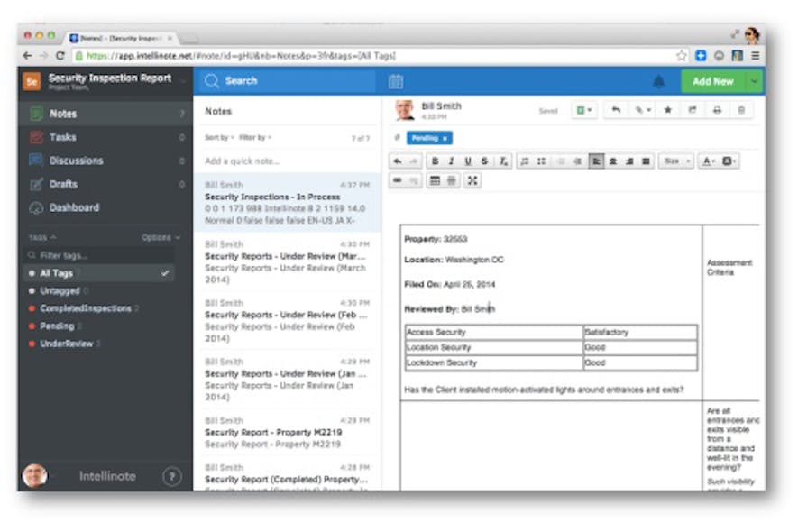Screen dimensions: 798x532
Task: Toggle center text alignment
Action: 613,161
